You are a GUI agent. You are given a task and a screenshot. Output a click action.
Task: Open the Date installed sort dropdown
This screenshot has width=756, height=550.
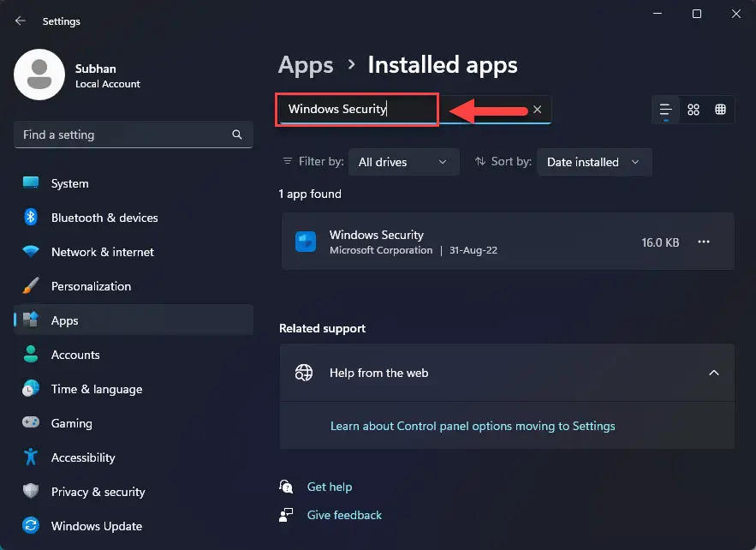tap(594, 162)
